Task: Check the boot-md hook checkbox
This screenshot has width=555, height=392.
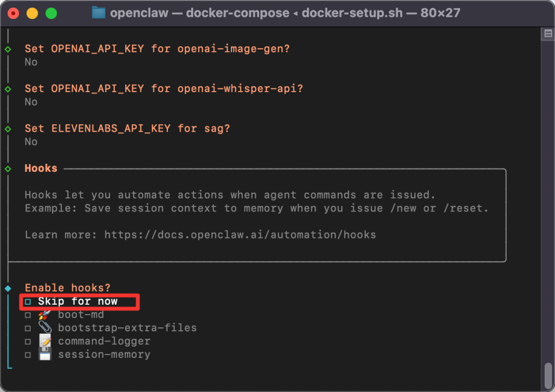Action: point(28,314)
